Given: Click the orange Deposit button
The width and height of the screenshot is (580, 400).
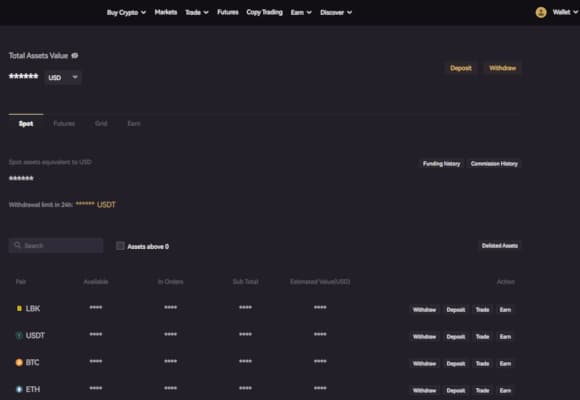Looking at the screenshot, I should coord(461,68).
